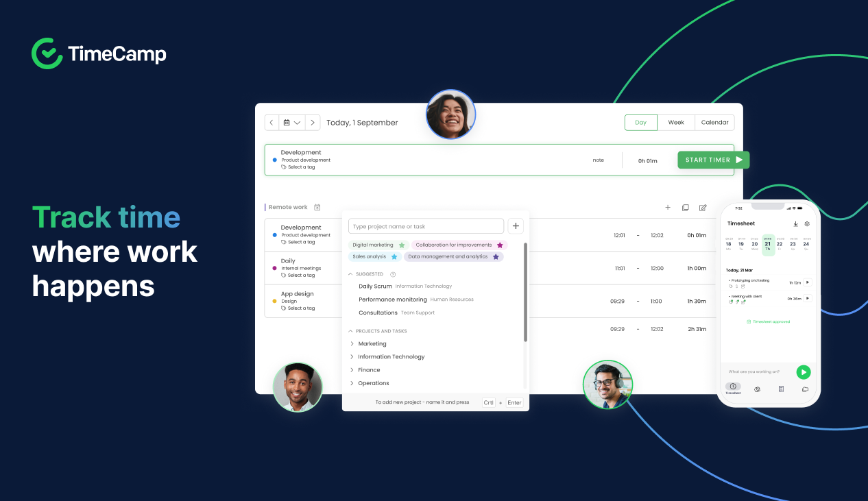868x501 pixels.
Task: Click note icon under Meeting with client
Action: tap(744, 302)
